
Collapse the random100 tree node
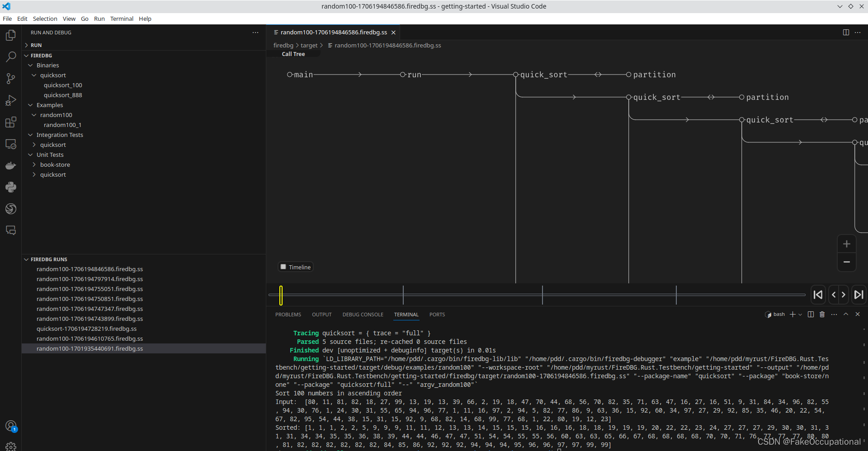(x=34, y=115)
